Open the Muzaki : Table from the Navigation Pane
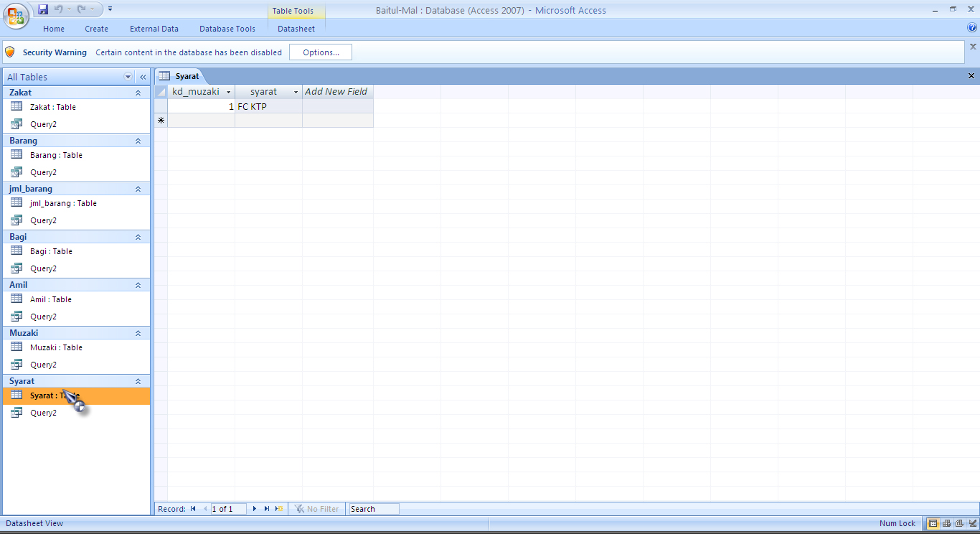The width and height of the screenshot is (980, 534). [x=55, y=347]
